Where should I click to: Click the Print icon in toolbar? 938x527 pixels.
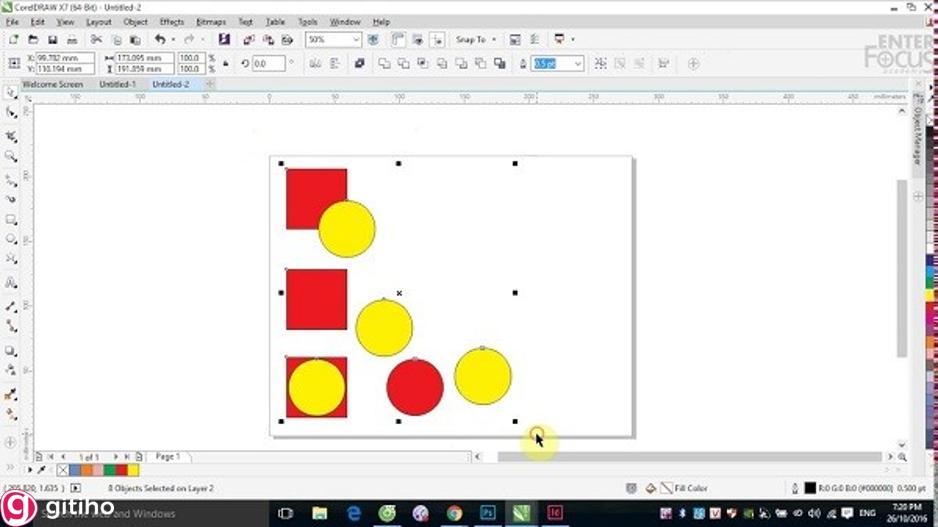pos(72,39)
